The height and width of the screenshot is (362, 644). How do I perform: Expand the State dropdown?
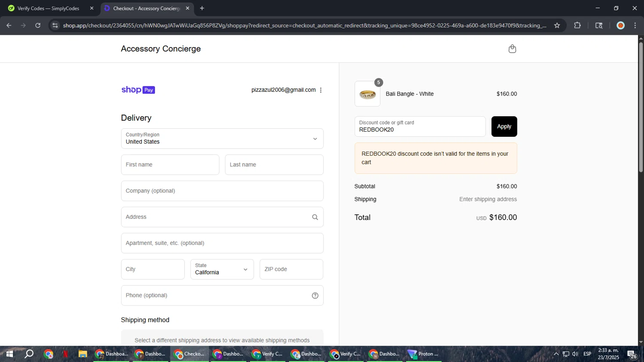pyautogui.click(x=222, y=269)
